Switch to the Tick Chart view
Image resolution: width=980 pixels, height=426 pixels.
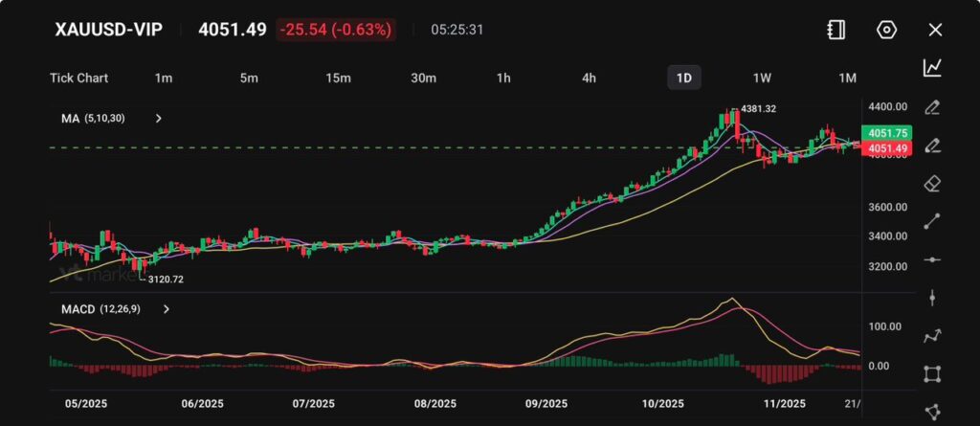point(78,78)
